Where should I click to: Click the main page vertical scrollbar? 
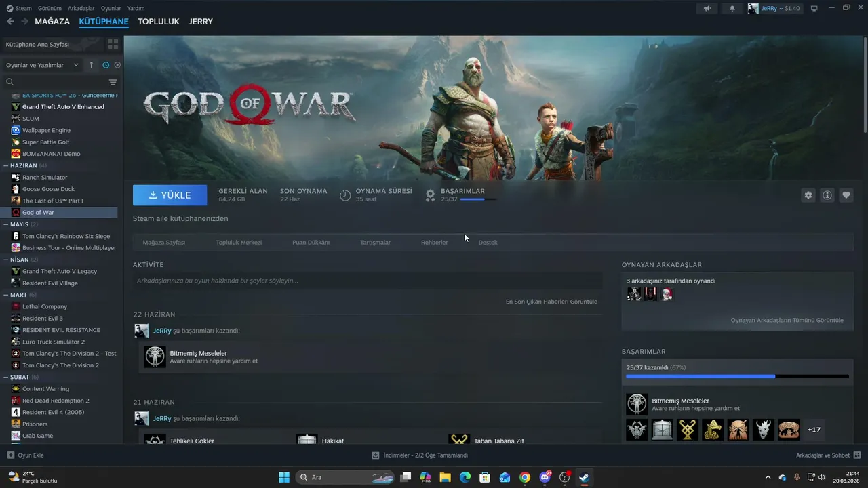point(865,85)
